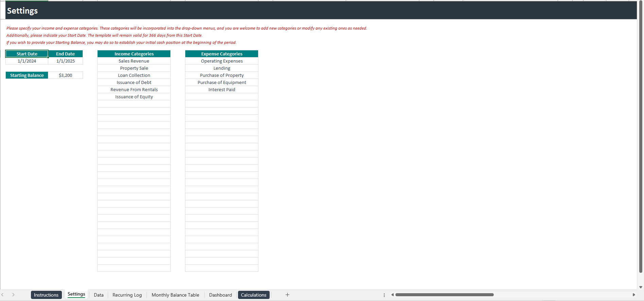Click the previous sheet navigation arrow
Screen dimensions: 644x301
(x=3, y=295)
